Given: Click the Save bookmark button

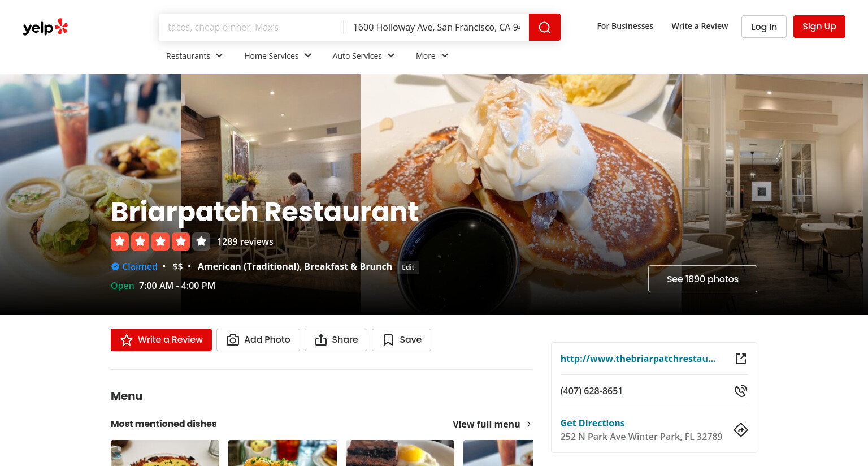Looking at the screenshot, I should [401, 340].
